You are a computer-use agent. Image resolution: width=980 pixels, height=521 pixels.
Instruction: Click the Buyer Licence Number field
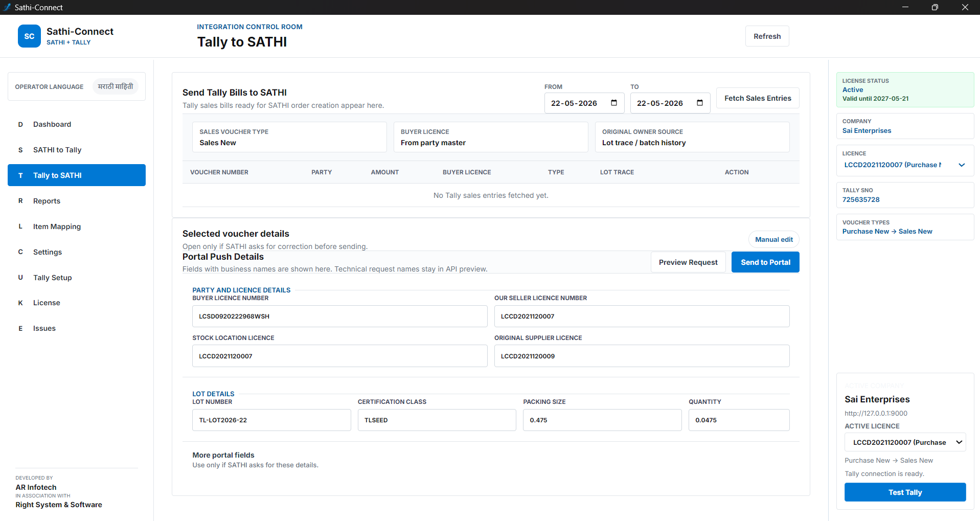click(339, 316)
